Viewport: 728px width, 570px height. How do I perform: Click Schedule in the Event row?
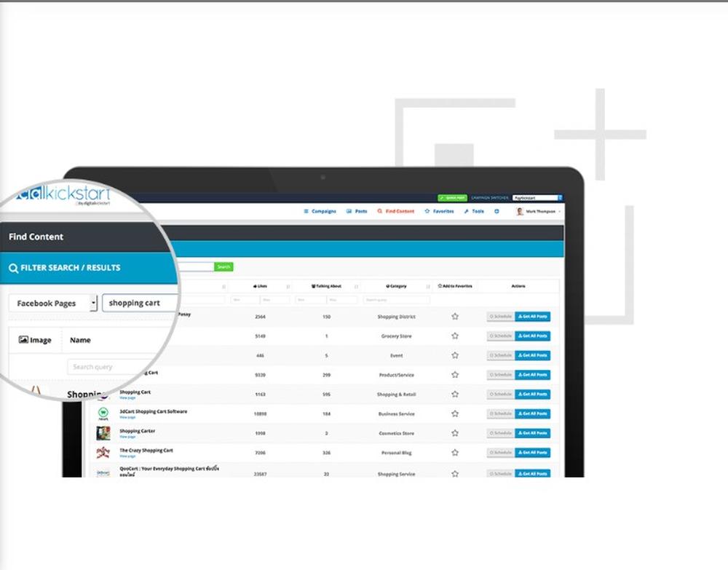(x=501, y=355)
